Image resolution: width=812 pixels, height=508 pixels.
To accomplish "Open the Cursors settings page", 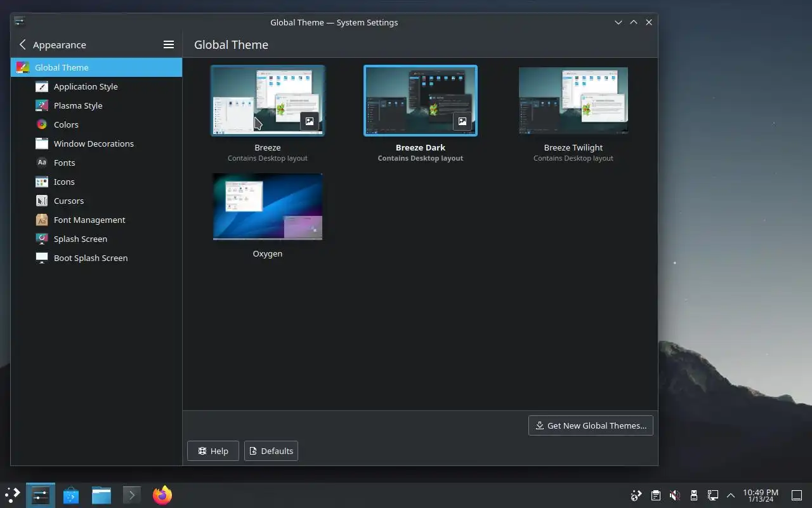I will (96, 201).
